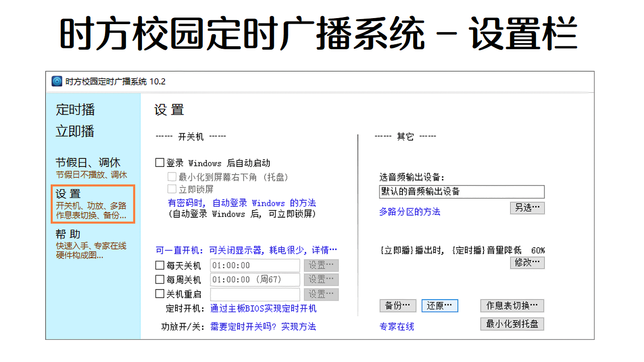Screen dimensions: 644x362
Task: Click 作息表切换… button
Action: click(x=512, y=305)
